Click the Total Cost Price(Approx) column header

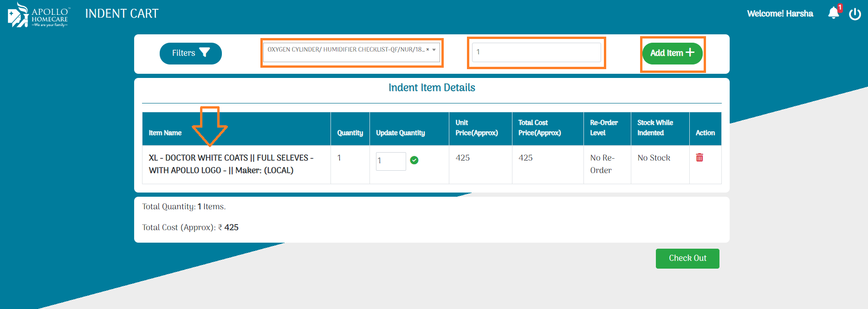[539, 128]
